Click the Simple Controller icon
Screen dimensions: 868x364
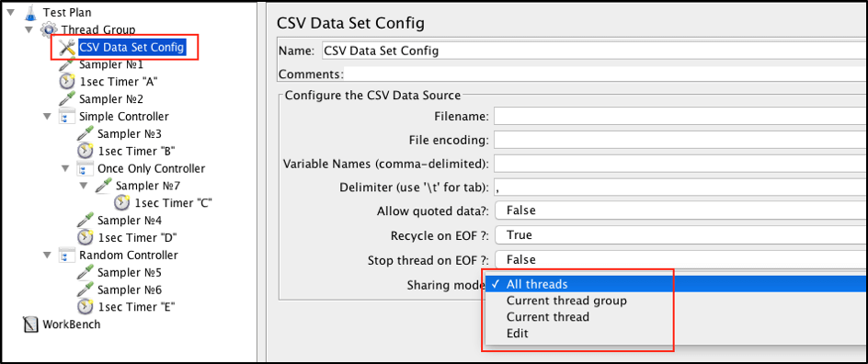pos(67,117)
